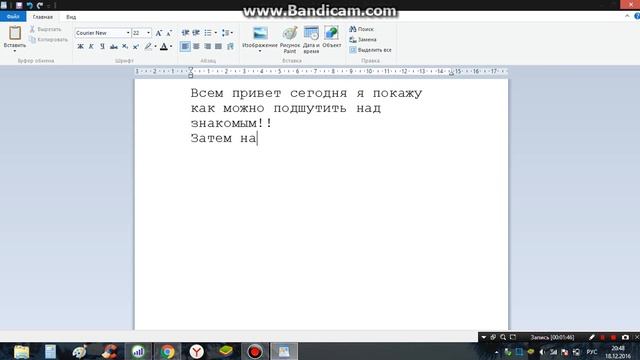
Task: Open the taskbar clock showing 20:48
Action: [x=618, y=351]
